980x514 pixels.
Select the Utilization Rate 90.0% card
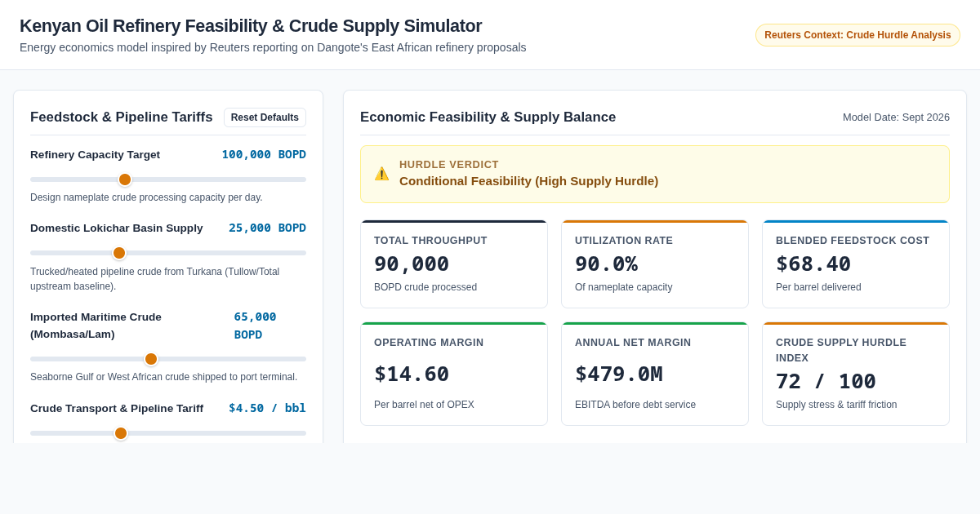pyautogui.click(x=655, y=264)
